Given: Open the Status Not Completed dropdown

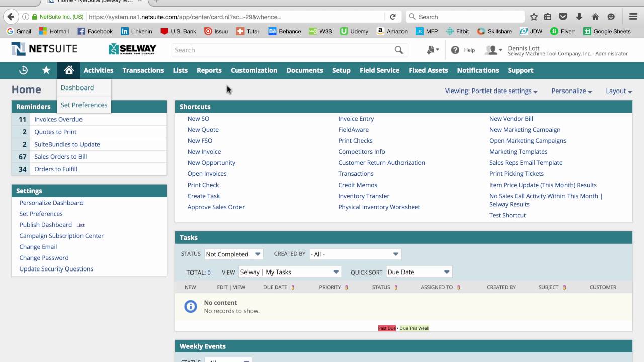Looking at the screenshot, I should [x=234, y=254].
